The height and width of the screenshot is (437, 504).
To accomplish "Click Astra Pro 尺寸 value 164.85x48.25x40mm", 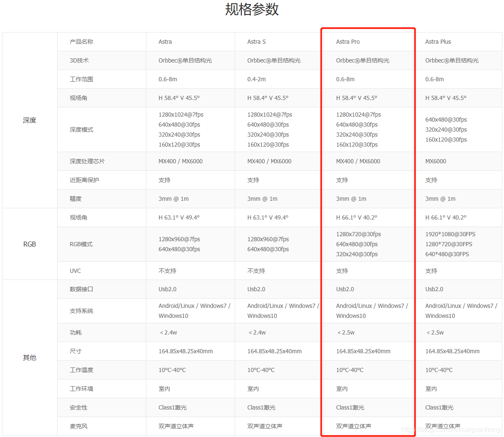I will (x=363, y=351).
